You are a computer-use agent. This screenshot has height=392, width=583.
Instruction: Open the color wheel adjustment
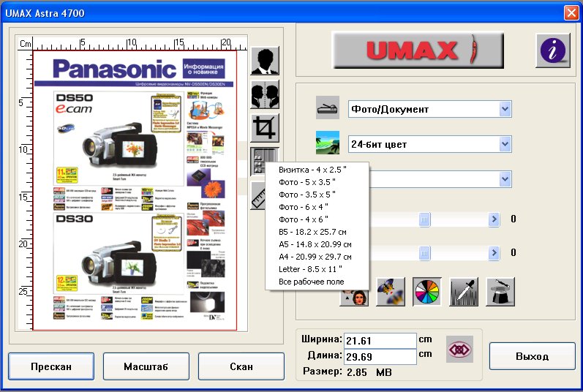(427, 292)
